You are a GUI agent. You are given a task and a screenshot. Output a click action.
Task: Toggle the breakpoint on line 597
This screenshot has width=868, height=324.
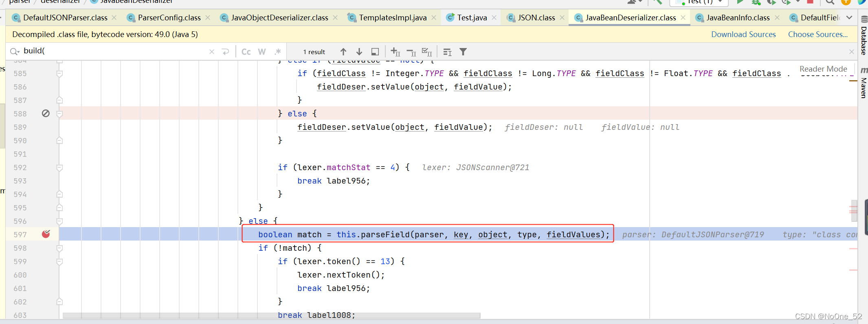click(46, 234)
